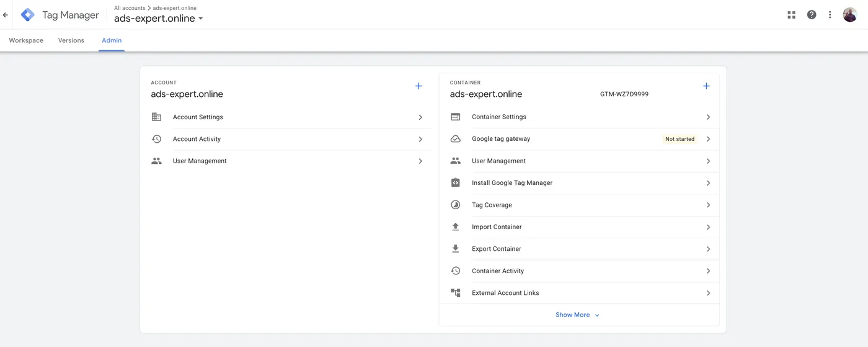Viewport: 868px width, 347px height.
Task: Expand the Container Activity chevron
Action: click(708, 271)
